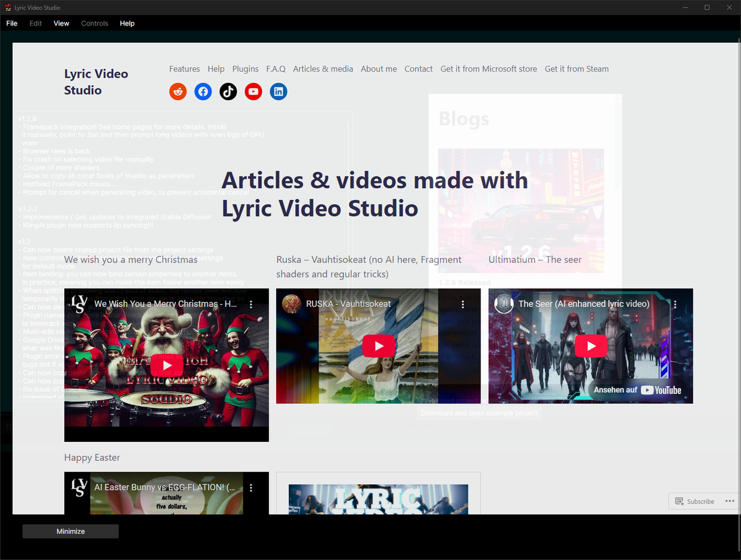Click Ansehen auf YouTube on Seer video

(x=637, y=390)
